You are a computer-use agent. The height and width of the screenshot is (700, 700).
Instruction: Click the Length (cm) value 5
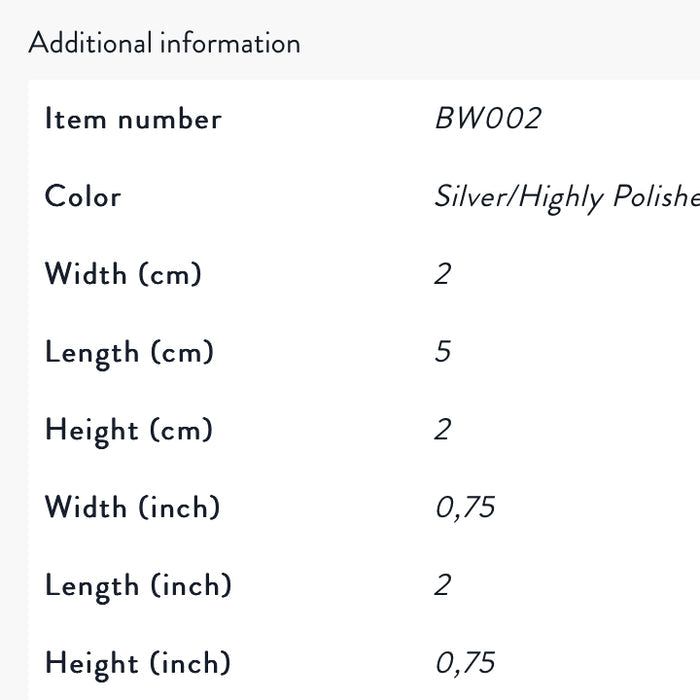click(x=442, y=351)
